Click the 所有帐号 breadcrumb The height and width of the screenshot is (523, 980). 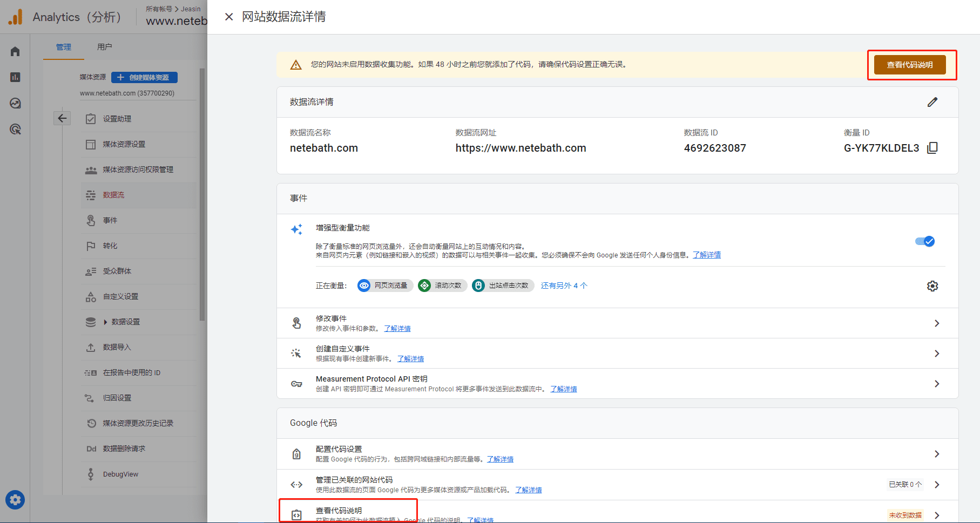pyautogui.click(x=159, y=9)
